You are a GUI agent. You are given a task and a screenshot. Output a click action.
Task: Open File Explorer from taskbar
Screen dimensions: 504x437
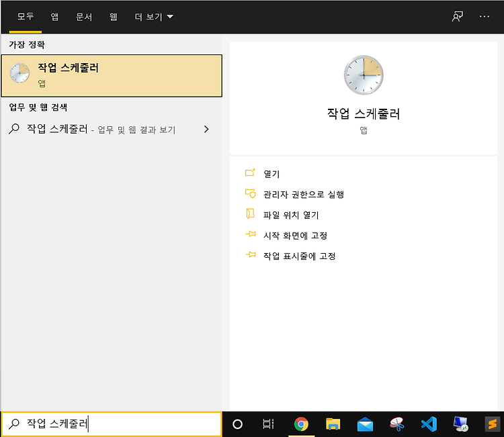coord(333,424)
